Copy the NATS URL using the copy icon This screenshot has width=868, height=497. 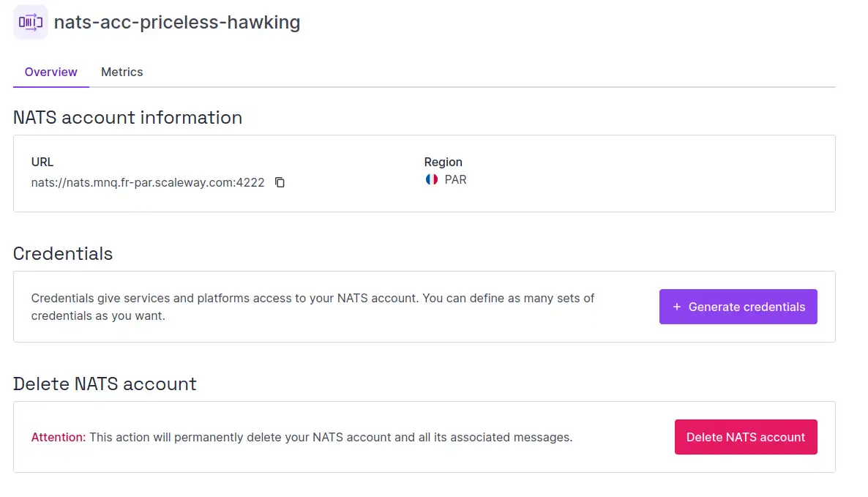(280, 182)
